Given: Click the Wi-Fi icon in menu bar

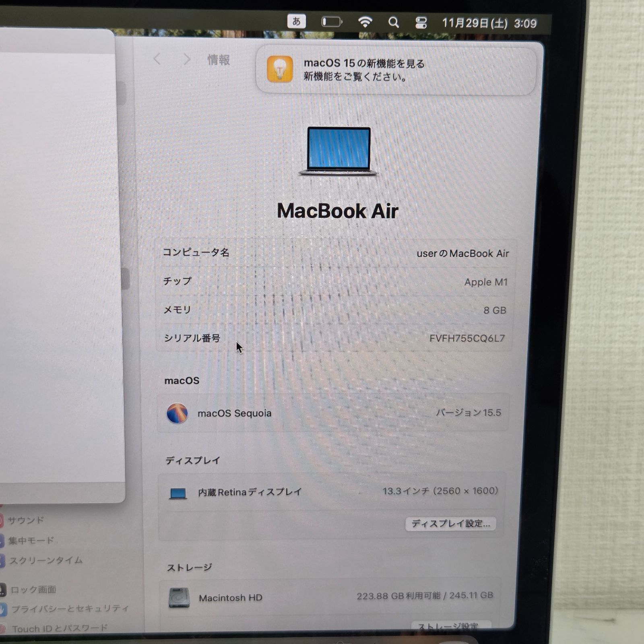Looking at the screenshot, I should tap(365, 22).
